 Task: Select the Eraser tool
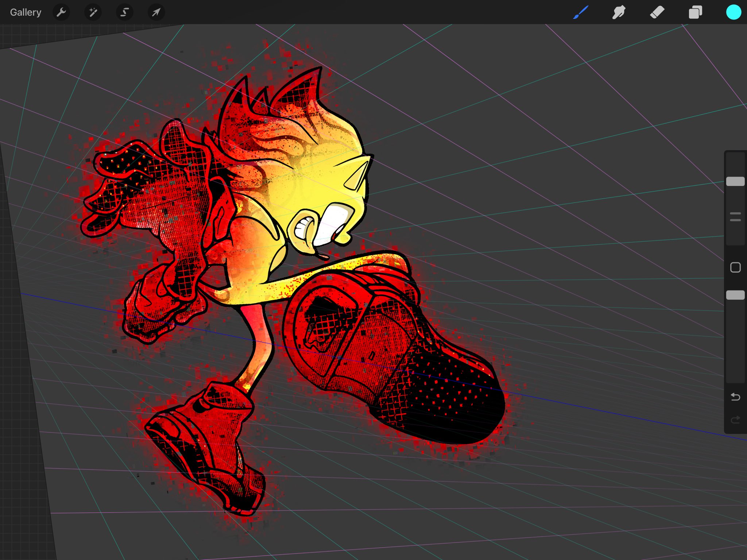click(x=657, y=12)
